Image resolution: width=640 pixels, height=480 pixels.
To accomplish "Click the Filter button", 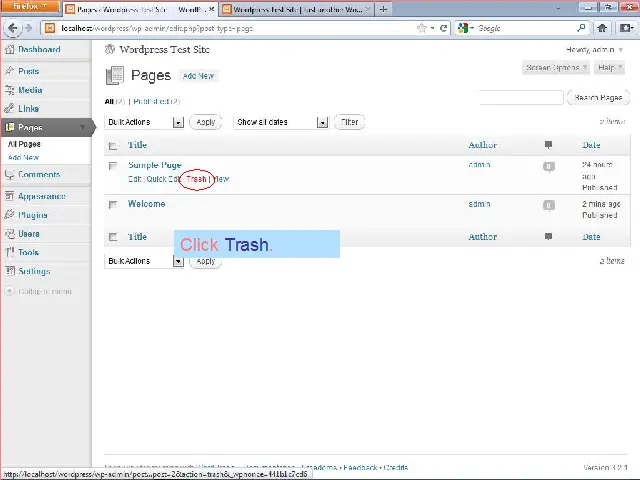I will click(349, 122).
